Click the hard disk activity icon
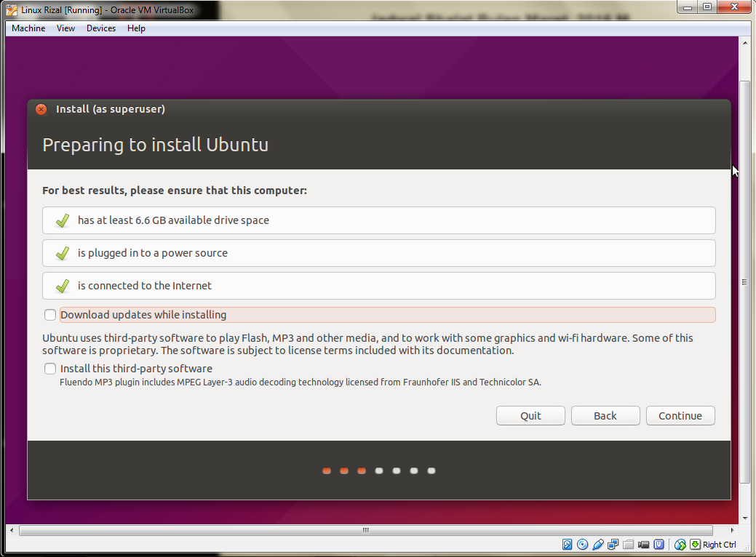The image size is (756, 557). click(568, 545)
